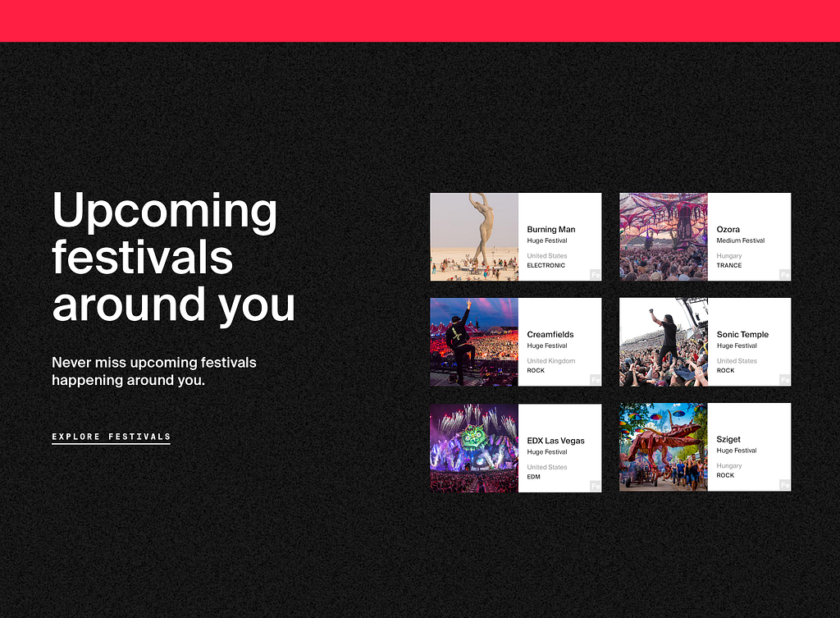This screenshot has height=618, width=840.
Task: Select the TRANCE genre on Ozora
Action: [729, 265]
